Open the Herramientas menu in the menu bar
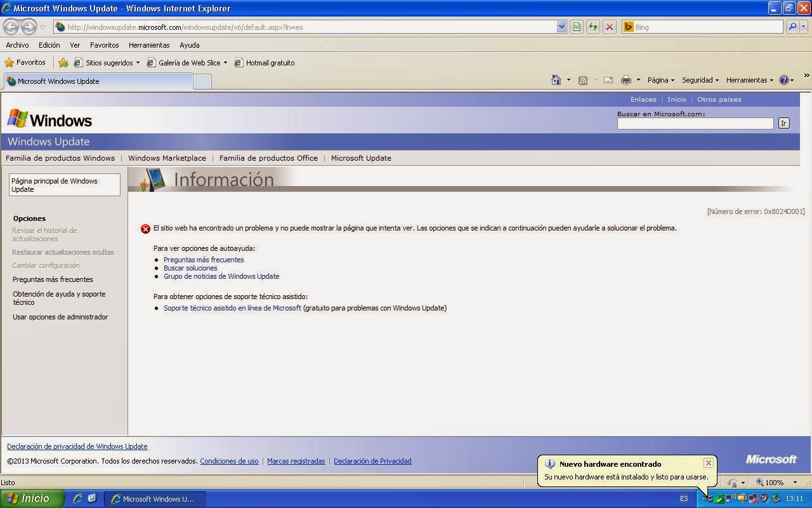The image size is (812, 508). click(149, 45)
